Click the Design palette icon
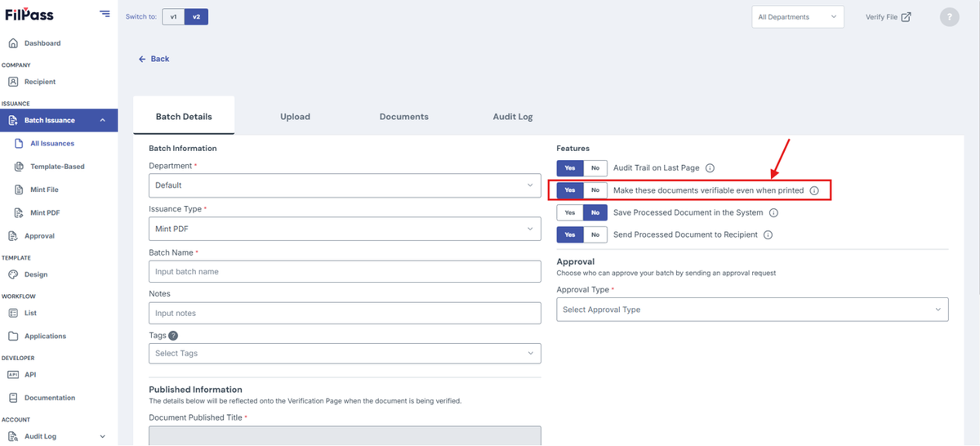Viewport: 980px width, 446px height. [13, 274]
